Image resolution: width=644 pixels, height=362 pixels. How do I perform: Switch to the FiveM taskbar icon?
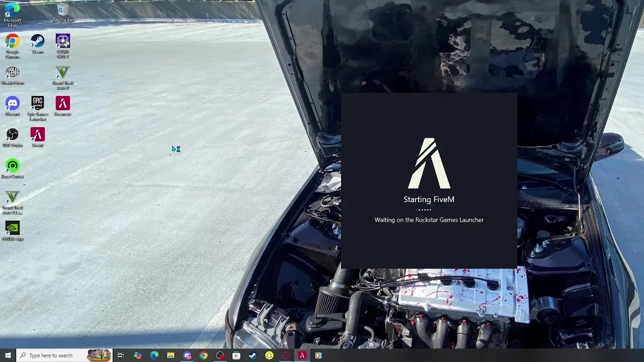(302, 355)
